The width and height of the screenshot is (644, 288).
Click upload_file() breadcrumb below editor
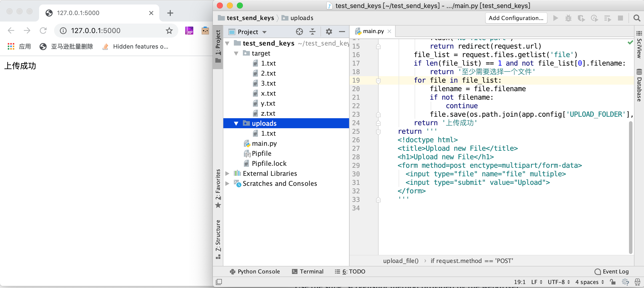point(401,261)
